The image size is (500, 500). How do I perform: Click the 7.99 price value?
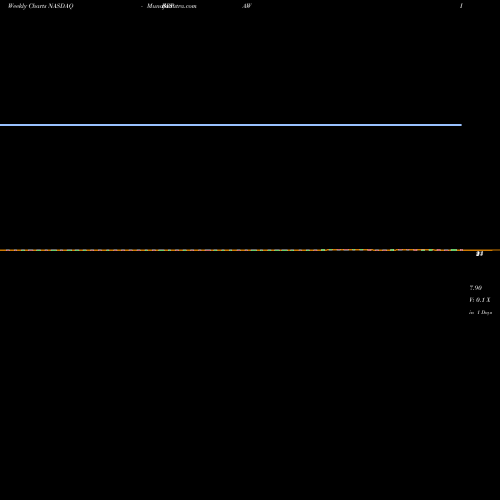click(x=476, y=288)
